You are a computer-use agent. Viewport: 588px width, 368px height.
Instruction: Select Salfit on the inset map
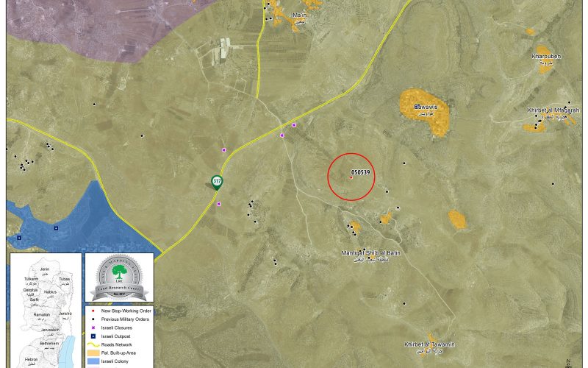click(x=35, y=300)
